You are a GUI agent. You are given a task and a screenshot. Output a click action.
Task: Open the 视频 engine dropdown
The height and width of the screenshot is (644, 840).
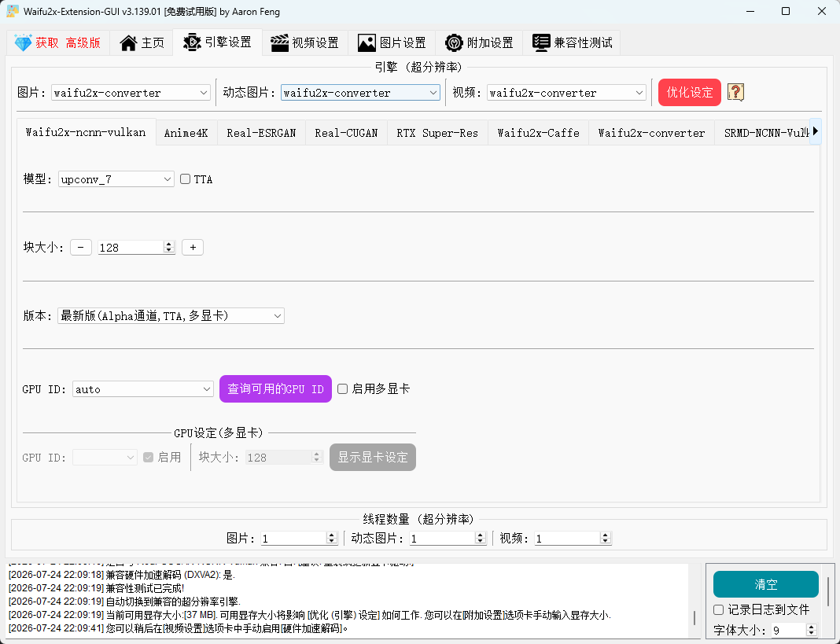coord(566,93)
